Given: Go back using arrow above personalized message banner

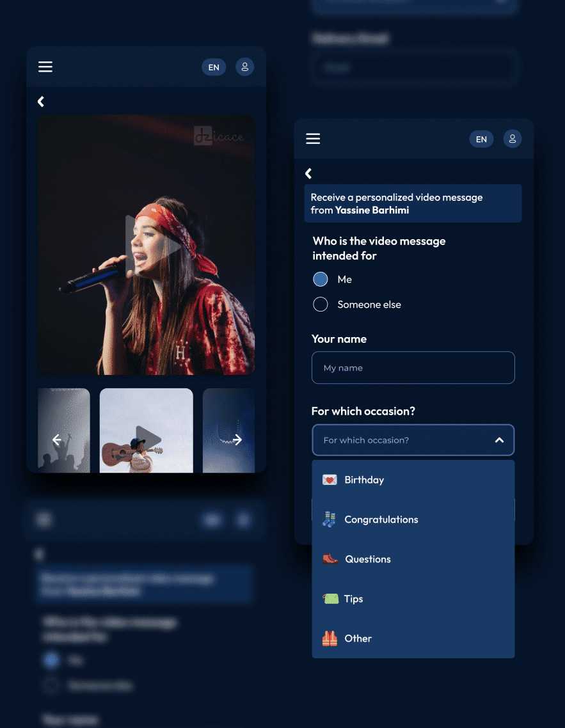Looking at the screenshot, I should coord(308,173).
